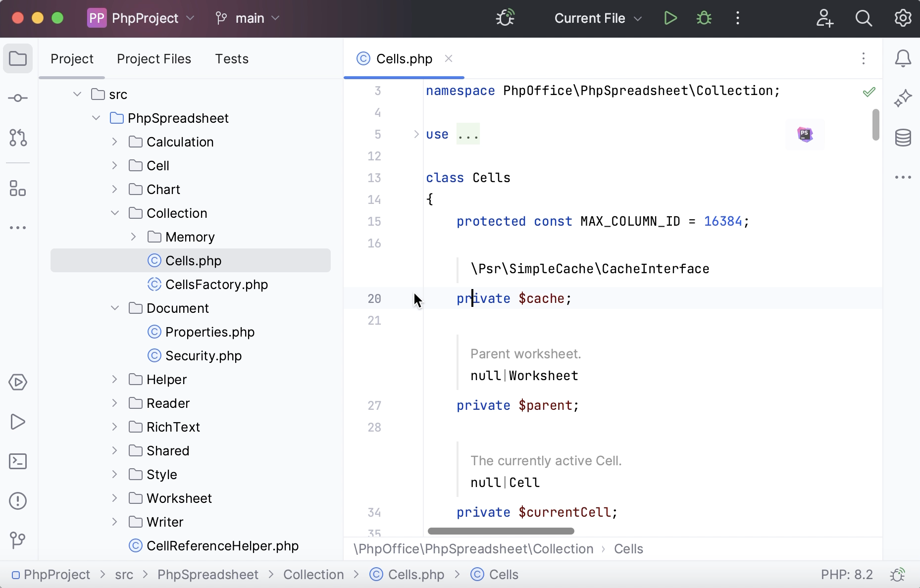Open the main branch dropdown
The height and width of the screenshot is (588, 920).
(248, 18)
